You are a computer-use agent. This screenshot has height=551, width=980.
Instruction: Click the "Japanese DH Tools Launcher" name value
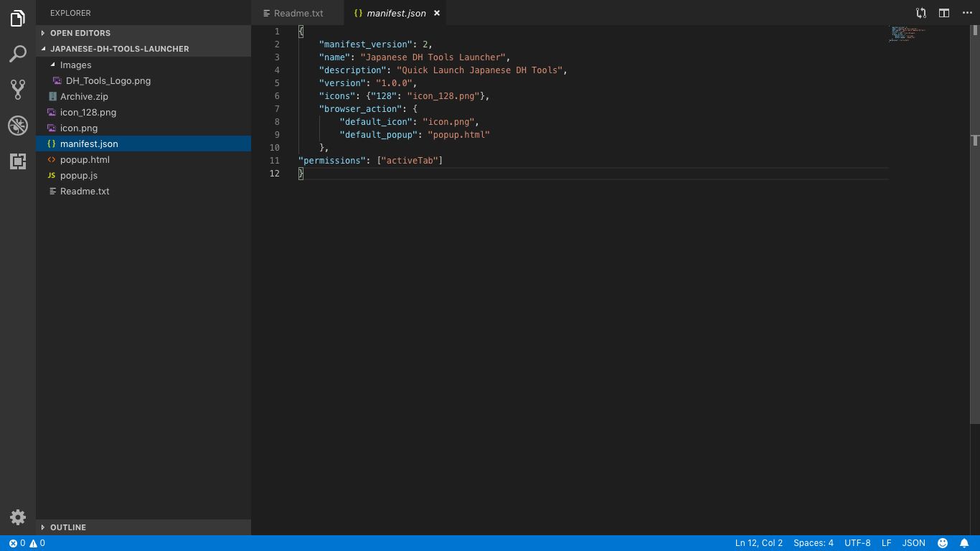tap(433, 57)
